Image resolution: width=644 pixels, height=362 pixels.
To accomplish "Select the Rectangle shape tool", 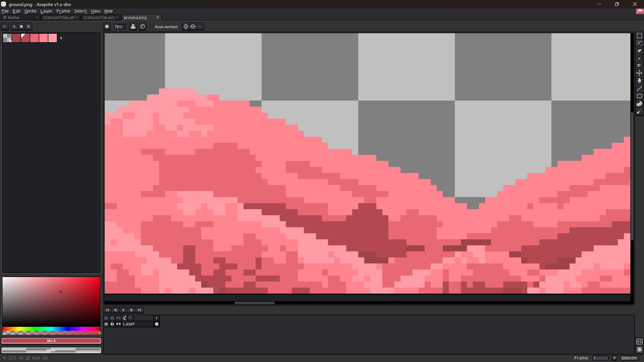I will 639,96.
